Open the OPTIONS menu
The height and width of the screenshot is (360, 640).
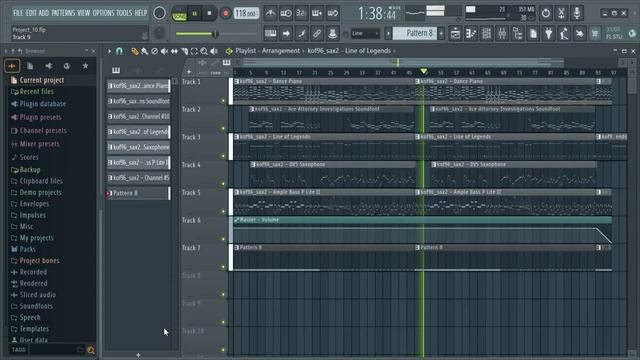click(103, 13)
